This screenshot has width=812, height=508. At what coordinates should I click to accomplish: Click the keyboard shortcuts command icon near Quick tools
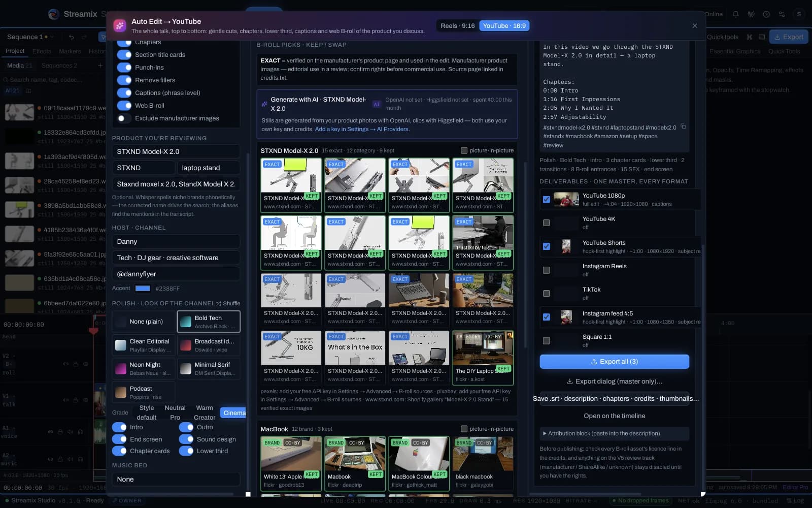click(x=749, y=37)
